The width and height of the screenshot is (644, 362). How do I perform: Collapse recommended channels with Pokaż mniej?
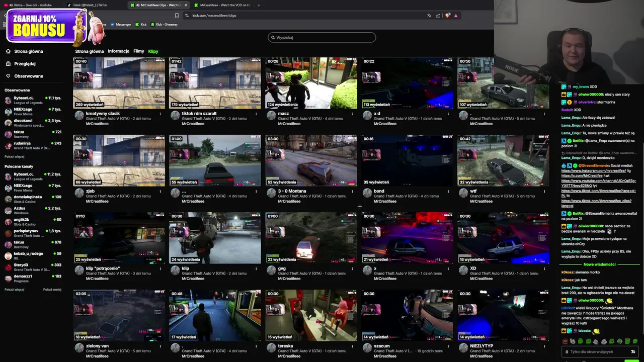52,290
